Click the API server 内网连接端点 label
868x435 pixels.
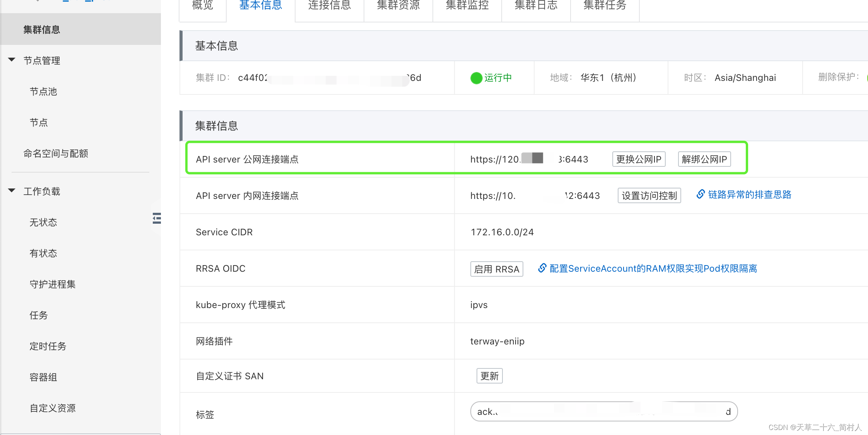click(247, 195)
